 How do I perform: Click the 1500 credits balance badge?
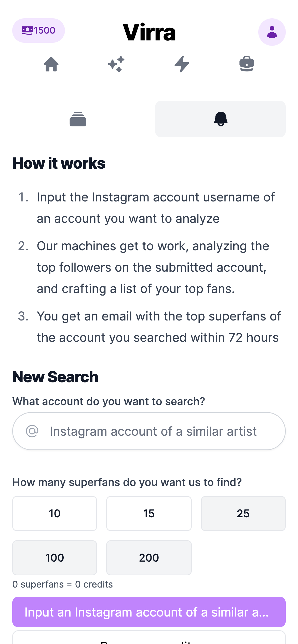pos(38,31)
